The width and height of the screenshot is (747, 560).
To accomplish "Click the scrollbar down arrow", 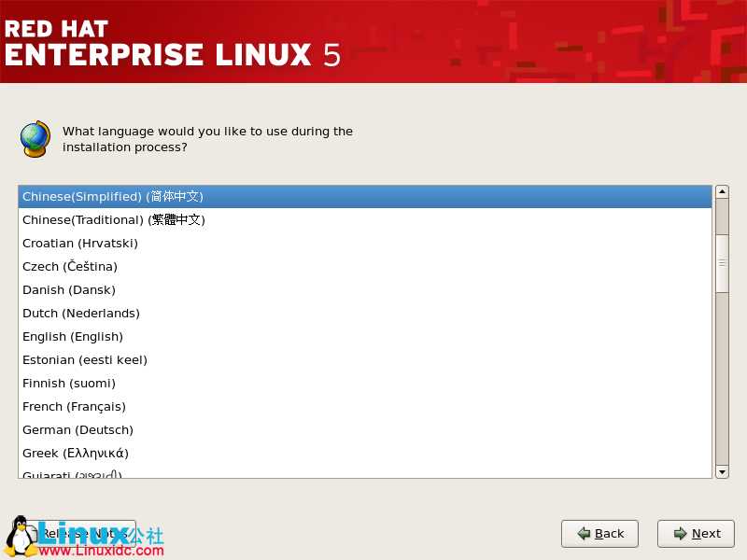I will pos(722,471).
